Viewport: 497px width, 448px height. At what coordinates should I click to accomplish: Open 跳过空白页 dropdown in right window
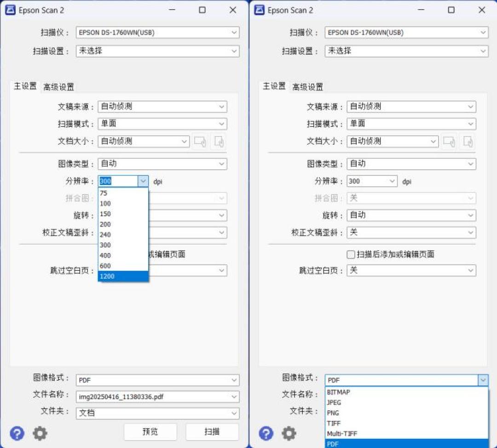click(411, 270)
